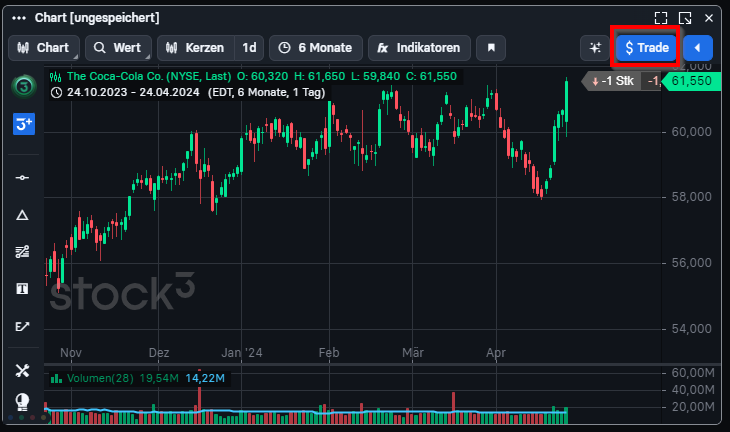730x432 pixels.
Task: Click the date range 24.10.2023 - 24.04.2024 label
Action: [x=133, y=92]
